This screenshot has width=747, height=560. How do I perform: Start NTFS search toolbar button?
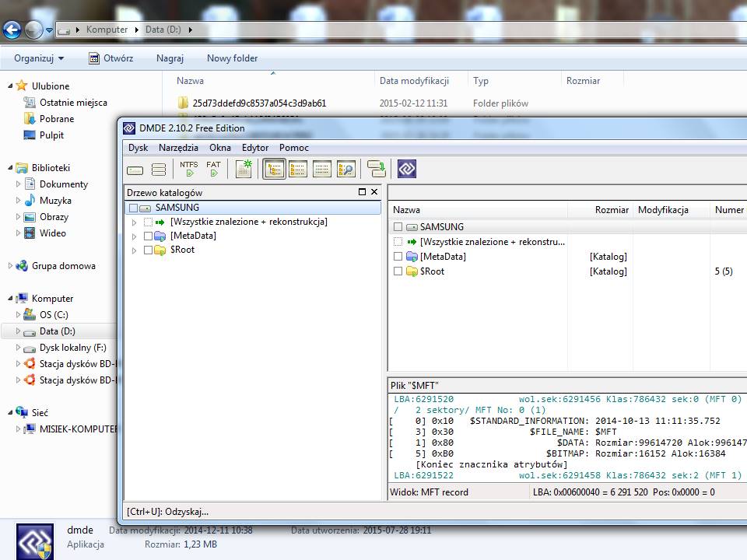(x=189, y=169)
